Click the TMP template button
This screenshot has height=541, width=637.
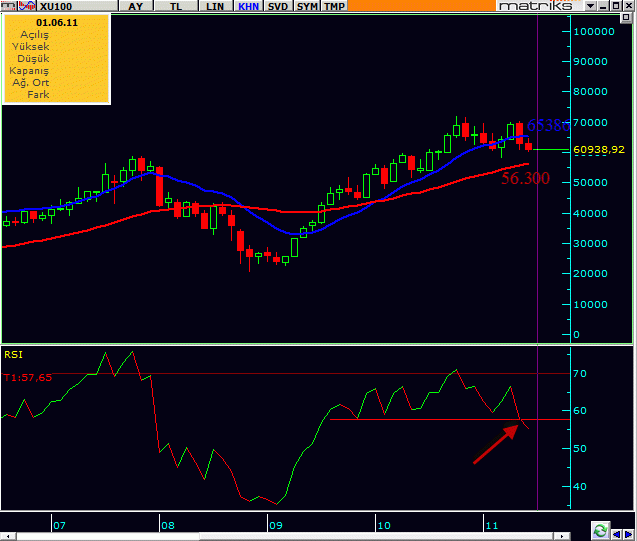pyautogui.click(x=335, y=6)
